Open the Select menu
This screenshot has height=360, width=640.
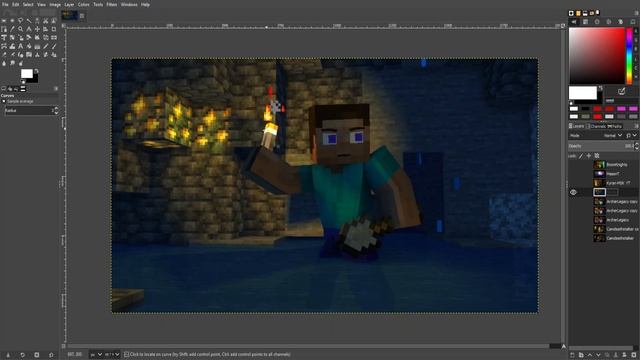point(28,4)
